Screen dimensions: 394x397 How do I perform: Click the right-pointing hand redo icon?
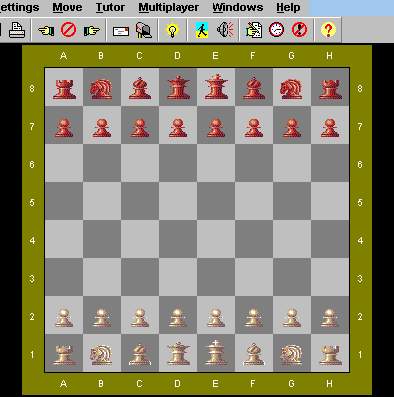[91, 30]
